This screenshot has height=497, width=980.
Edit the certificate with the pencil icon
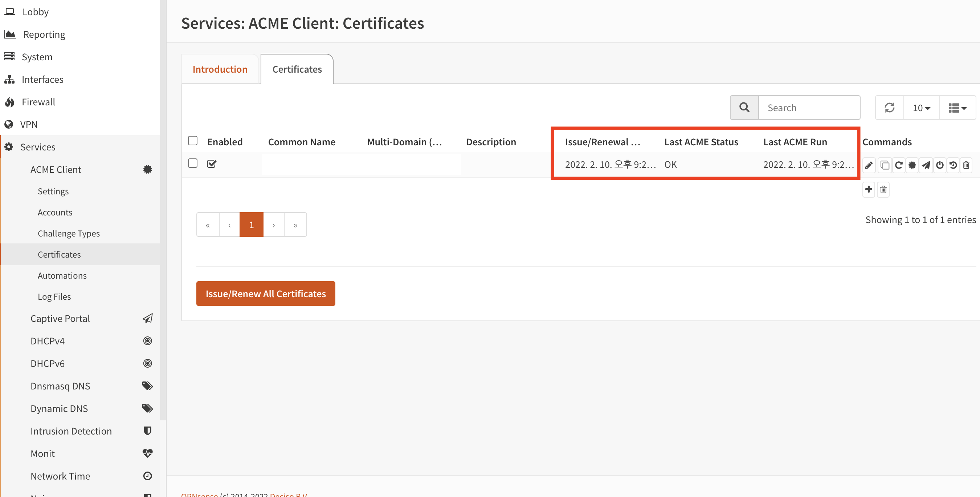click(x=869, y=165)
